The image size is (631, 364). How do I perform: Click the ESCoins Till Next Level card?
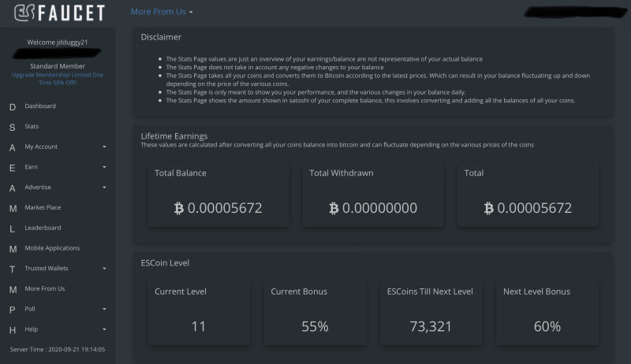click(431, 313)
